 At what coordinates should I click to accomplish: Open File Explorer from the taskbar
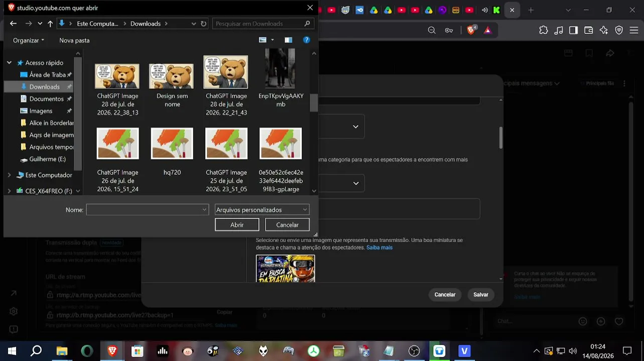click(x=62, y=351)
